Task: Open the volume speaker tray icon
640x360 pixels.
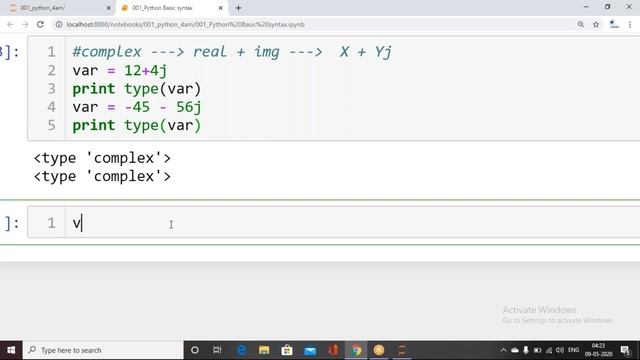Action: 560,350
